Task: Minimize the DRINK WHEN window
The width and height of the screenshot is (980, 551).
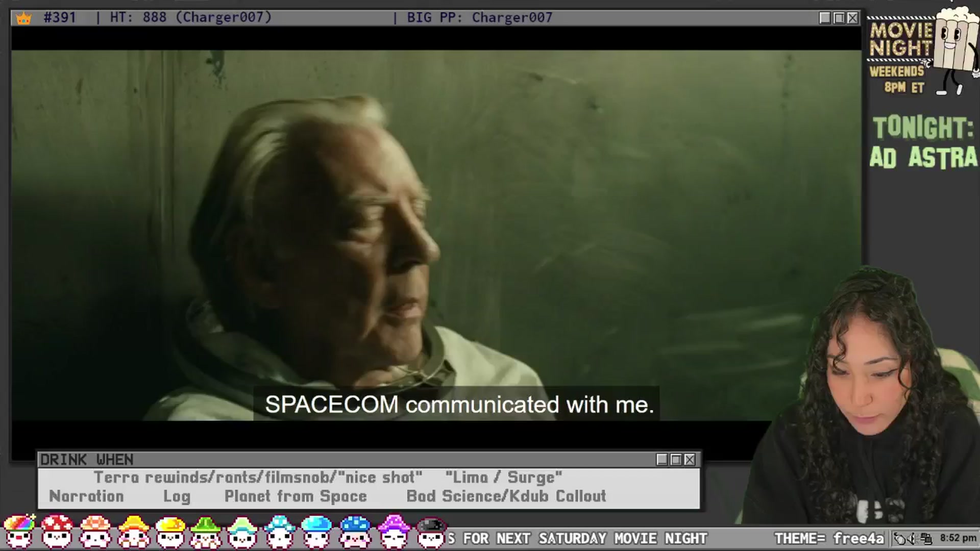Action: pyautogui.click(x=662, y=460)
